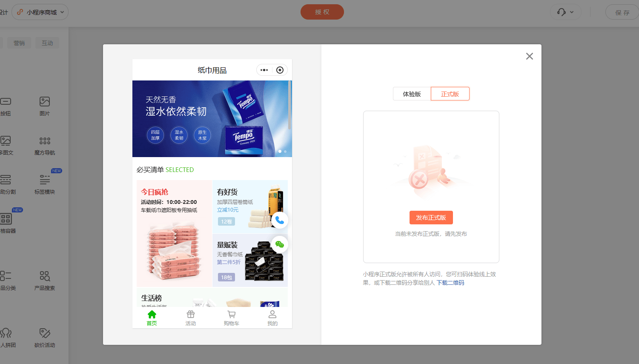Open the 今日疯抢 promotion card
Screen dimensions: 639x364
(174, 233)
